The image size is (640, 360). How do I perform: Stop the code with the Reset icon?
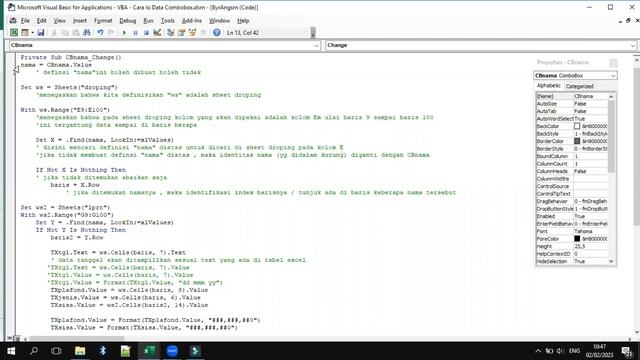tap(146, 32)
